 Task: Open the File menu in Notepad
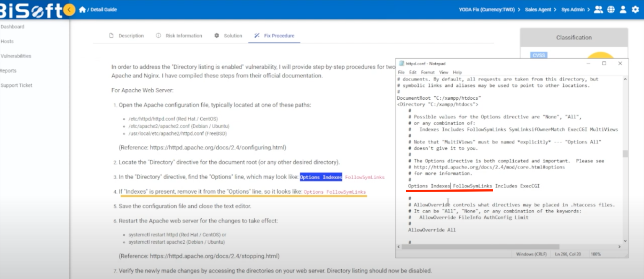401,72
